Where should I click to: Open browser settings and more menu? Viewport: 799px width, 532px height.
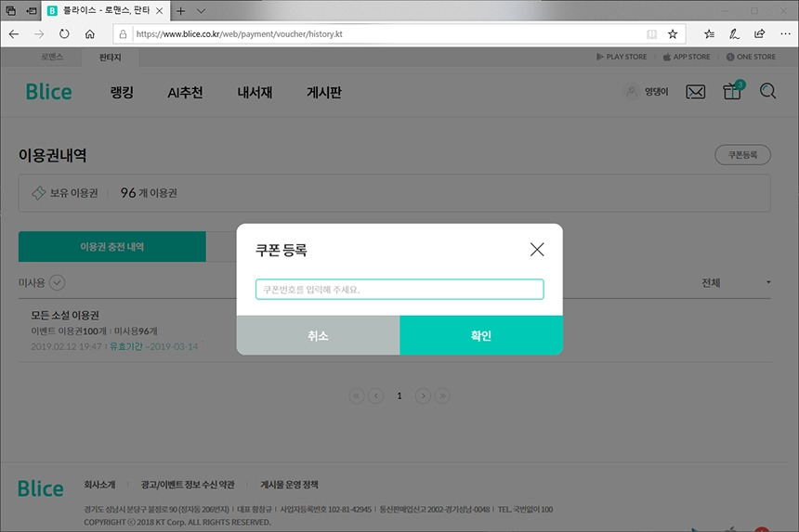coord(785,34)
